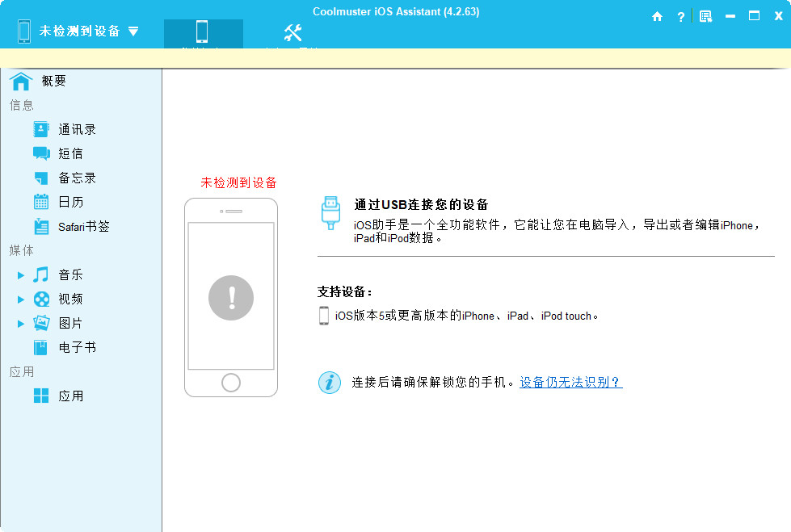Open 日历 calendar in sidebar

click(70, 202)
